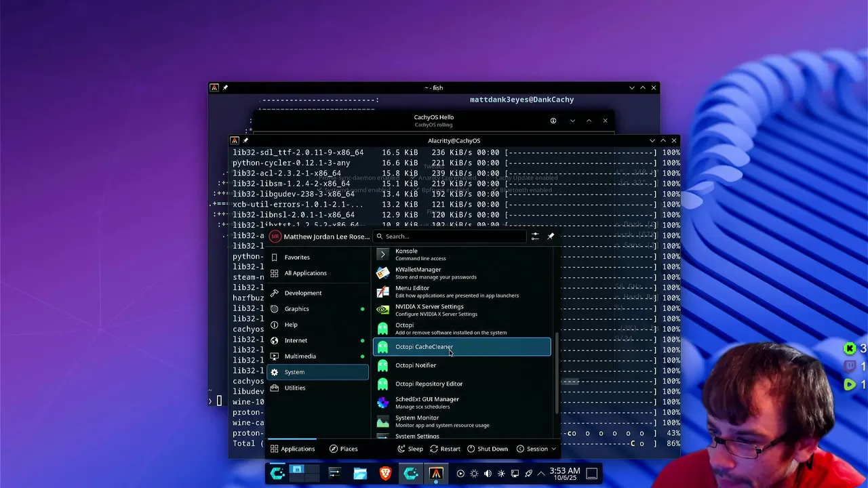Open the Utilities category
The width and height of the screenshot is (868, 488).
point(317,388)
